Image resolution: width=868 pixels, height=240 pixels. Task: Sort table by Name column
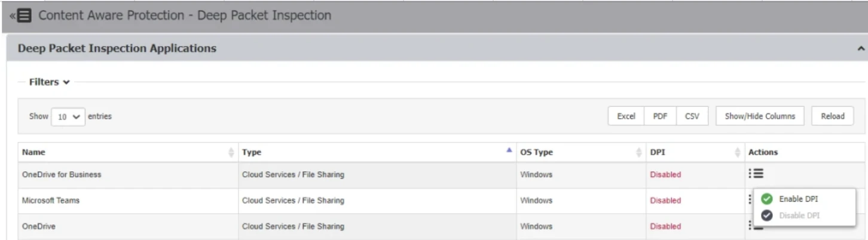point(128,152)
